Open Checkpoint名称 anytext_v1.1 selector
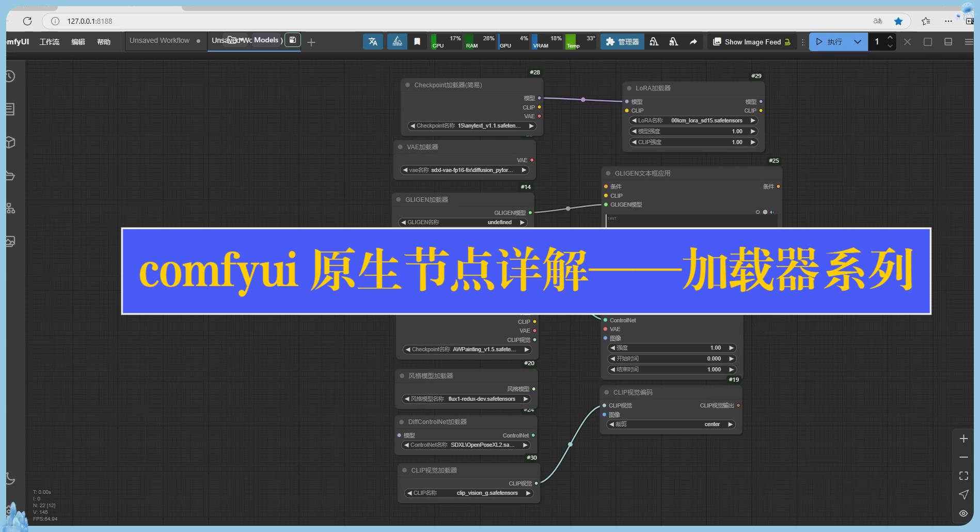 coord(472,126)
